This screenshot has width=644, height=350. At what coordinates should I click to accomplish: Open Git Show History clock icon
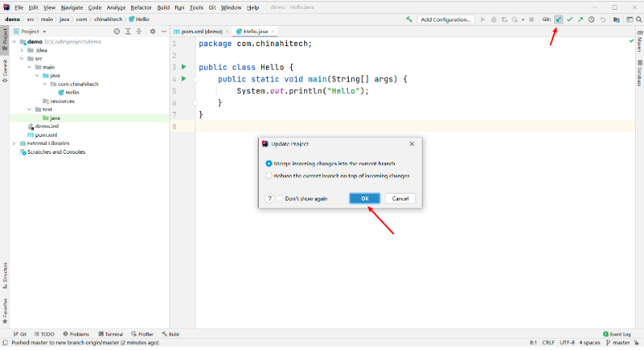click(591, 19)
